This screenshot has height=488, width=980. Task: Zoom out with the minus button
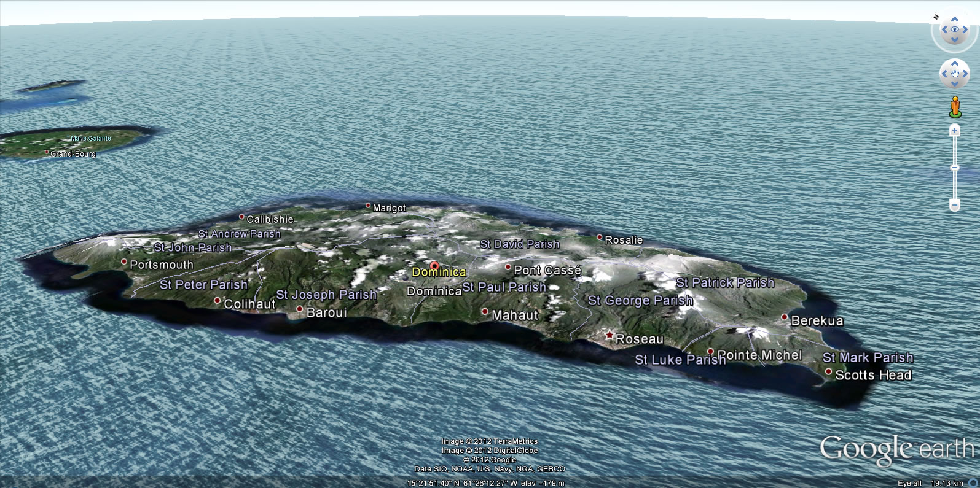tap(954, 204)
